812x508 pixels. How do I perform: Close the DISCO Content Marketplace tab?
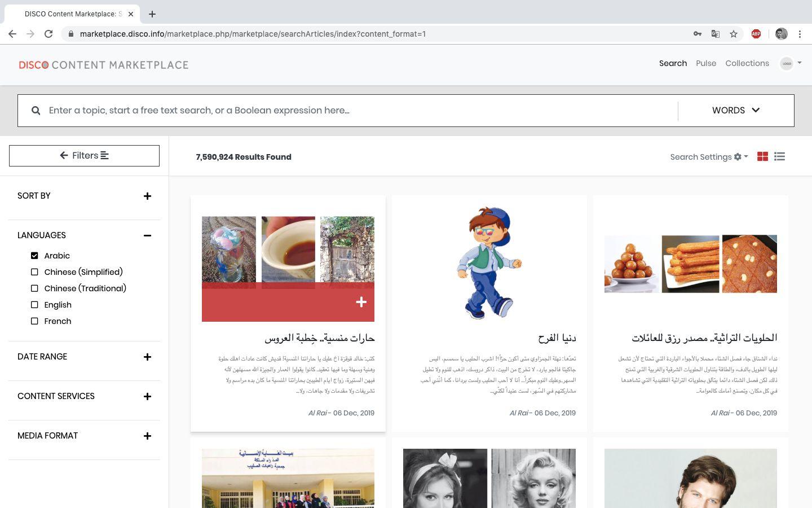131,14
